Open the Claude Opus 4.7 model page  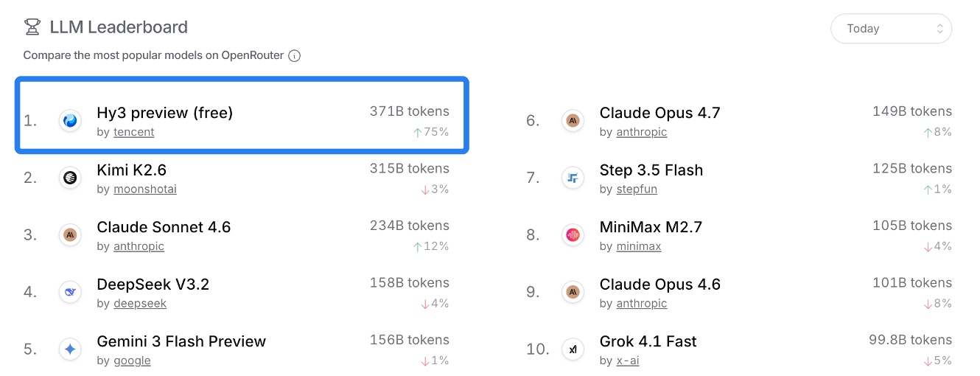click(659, 113)
